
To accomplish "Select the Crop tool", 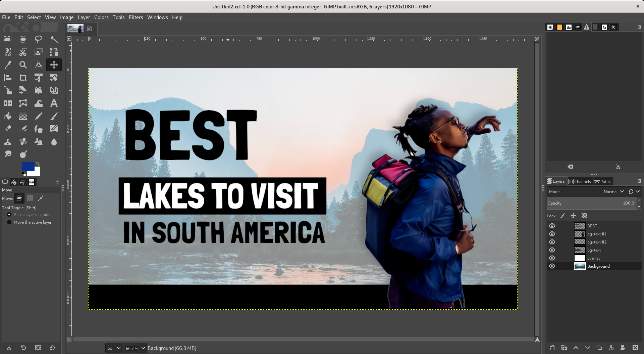I will click(x=23, y=78).
